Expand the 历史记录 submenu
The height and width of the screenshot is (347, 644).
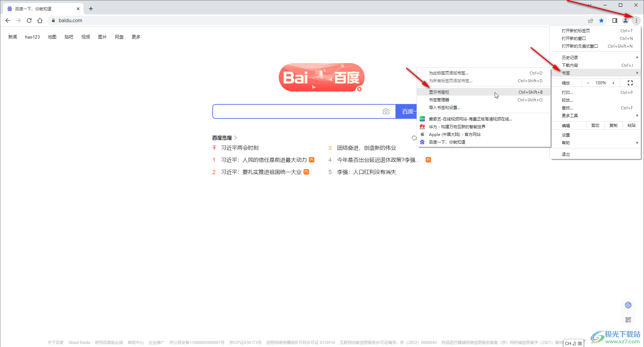coord(596,57)
